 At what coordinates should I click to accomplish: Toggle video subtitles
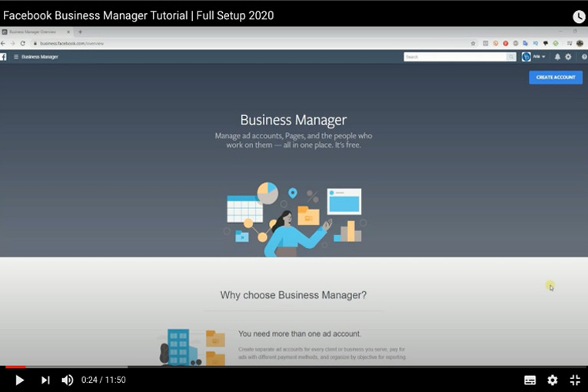coord(530,380)
